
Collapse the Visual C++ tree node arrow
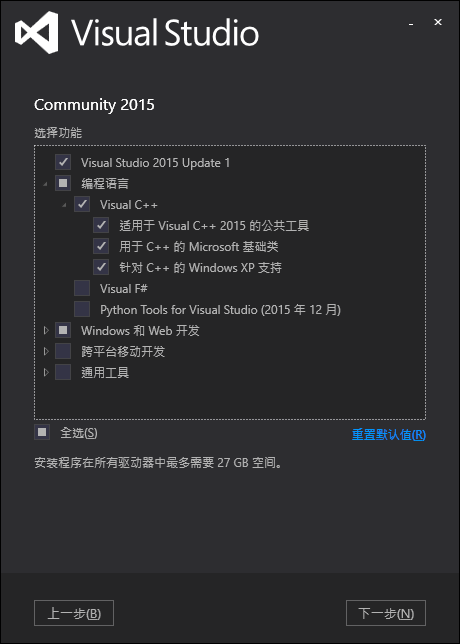tap(64, 205)
